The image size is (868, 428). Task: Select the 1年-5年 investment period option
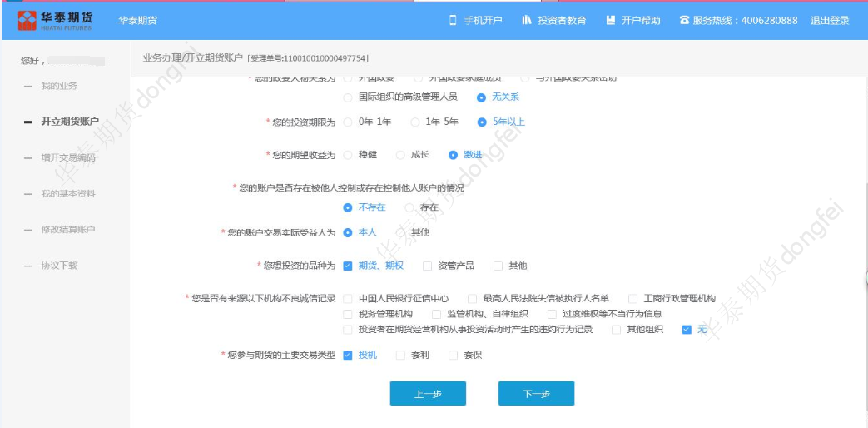click(415, 122)
